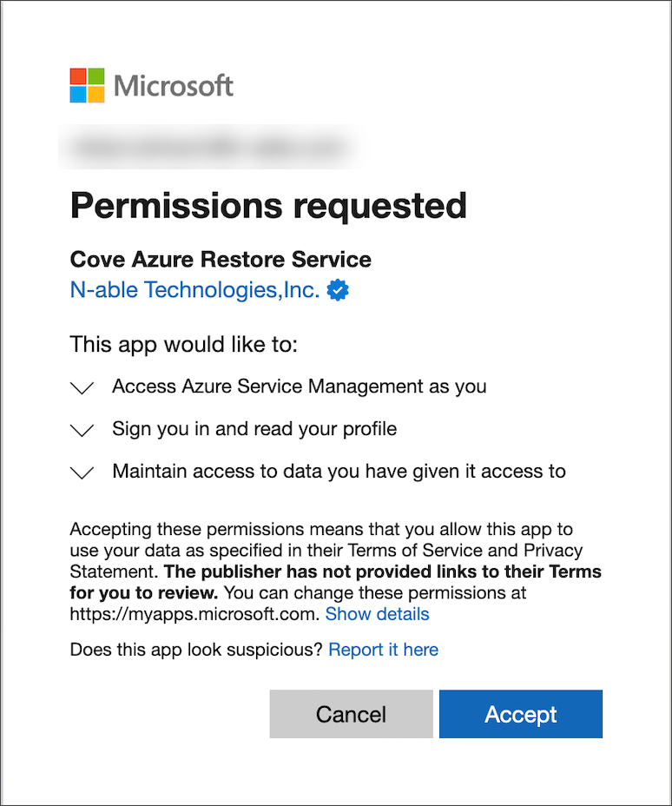Click the Microsoft four-square logo

[87, 85]
